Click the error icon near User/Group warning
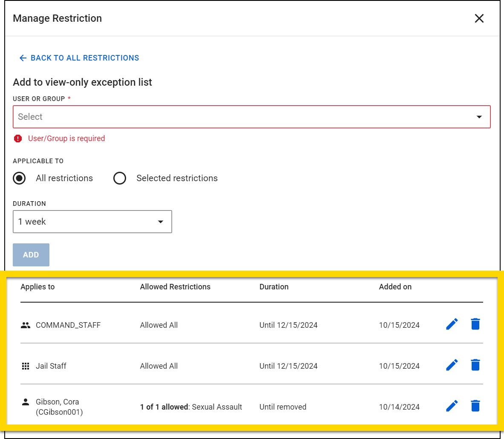The width and height of the screenshot is (504, 439). pyautogui.click(x=17, y=139)
